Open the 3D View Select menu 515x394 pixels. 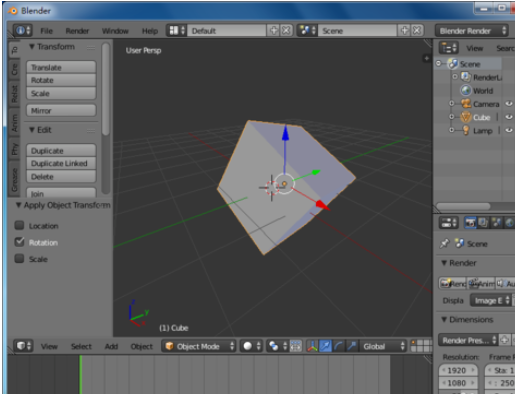pos(81,346)
